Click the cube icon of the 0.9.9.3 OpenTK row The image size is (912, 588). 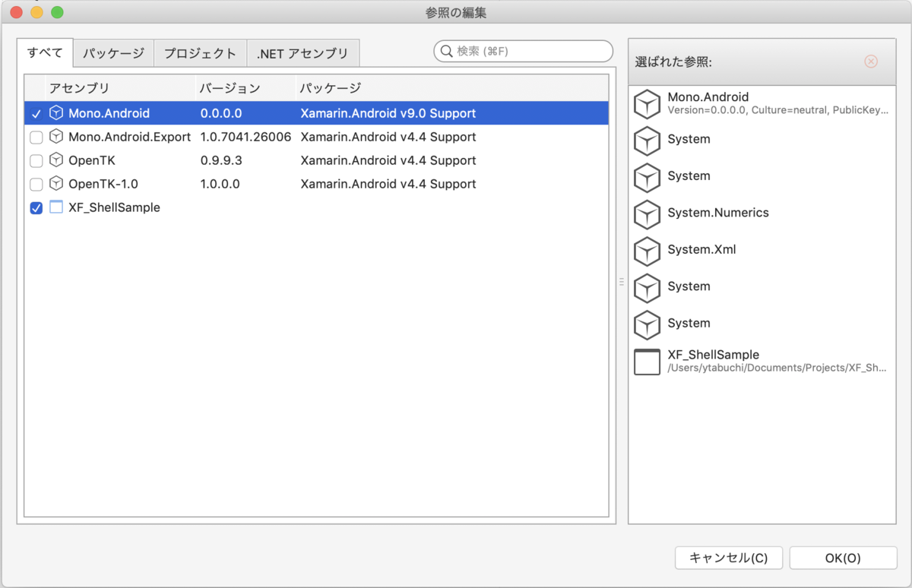(x=56, y=160)
